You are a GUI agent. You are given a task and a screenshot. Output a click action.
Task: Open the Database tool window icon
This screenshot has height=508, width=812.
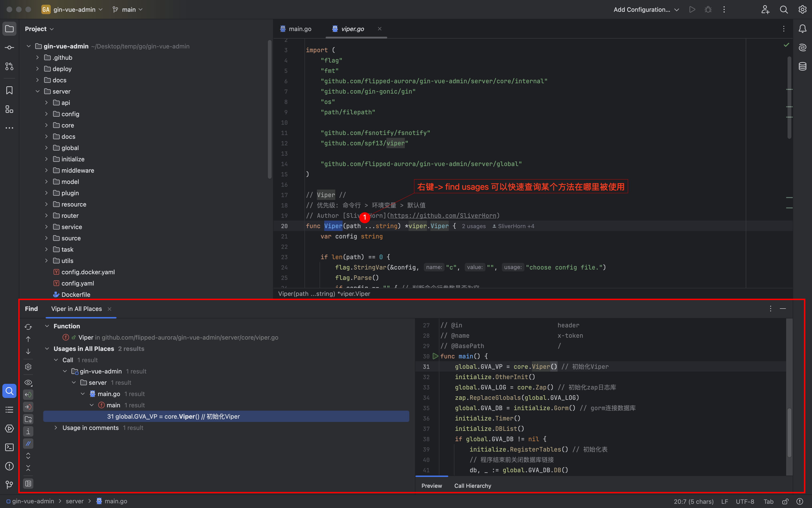tap(803, 67)
